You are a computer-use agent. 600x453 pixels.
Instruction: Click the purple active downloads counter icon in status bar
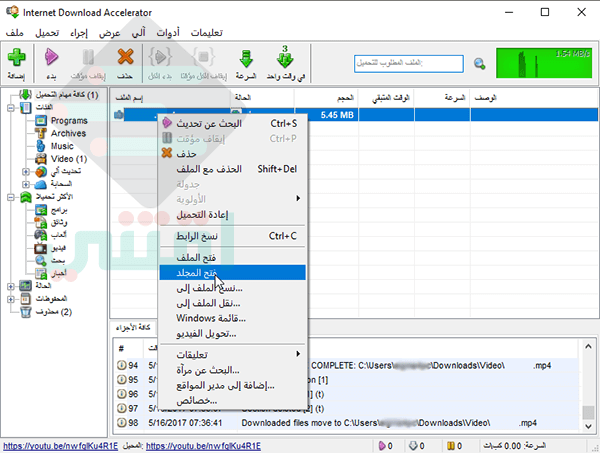tap(382, 446)
